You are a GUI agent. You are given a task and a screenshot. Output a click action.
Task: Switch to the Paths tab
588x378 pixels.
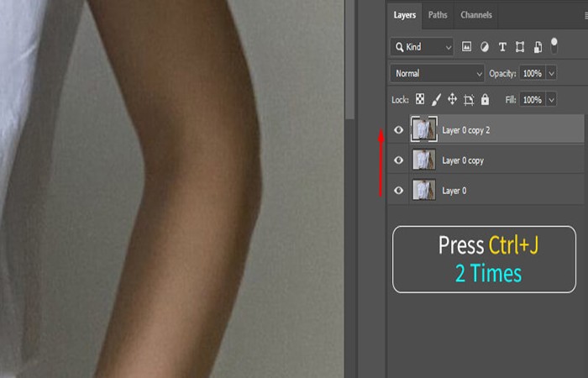pos(438,15)
